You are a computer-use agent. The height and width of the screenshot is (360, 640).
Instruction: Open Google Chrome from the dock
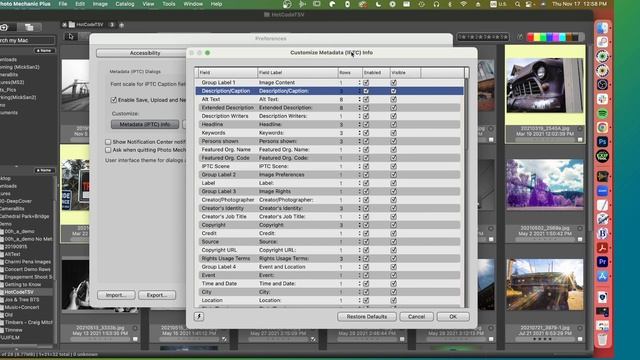(x=602, y=127)
